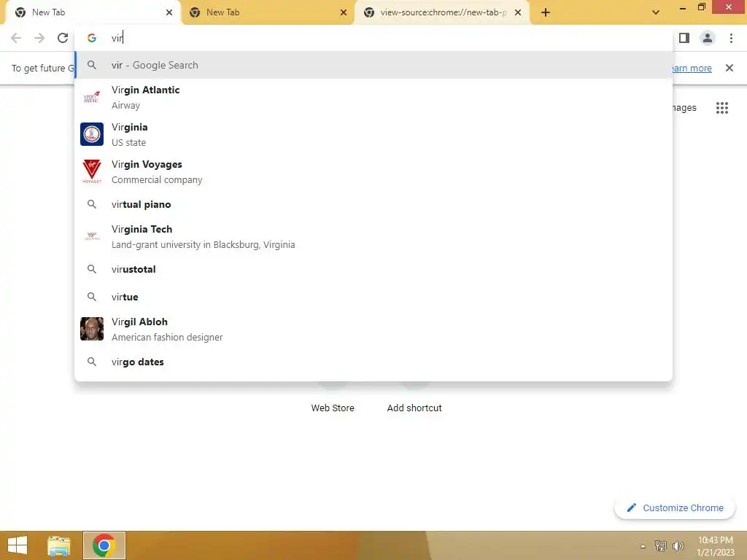Click Add shortcut
Viewport: 747px width, 560px height.
(x=414, y=408)
